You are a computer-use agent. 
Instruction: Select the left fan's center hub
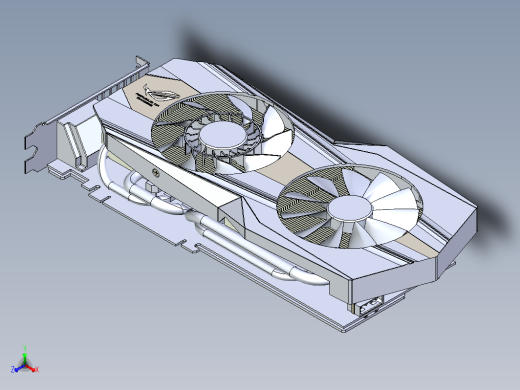coord(222,135)
